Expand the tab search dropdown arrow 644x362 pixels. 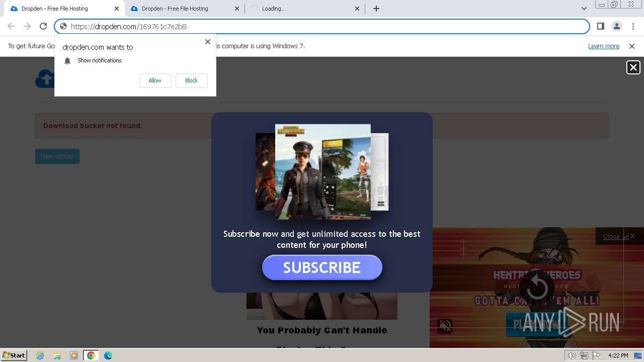[x=584, y=9]
